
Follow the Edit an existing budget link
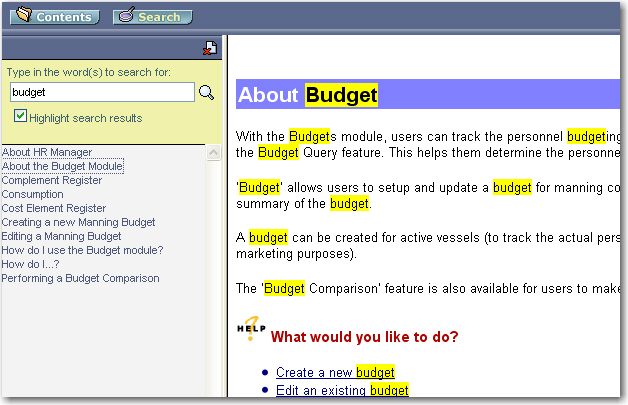click(x=342, y=390)
